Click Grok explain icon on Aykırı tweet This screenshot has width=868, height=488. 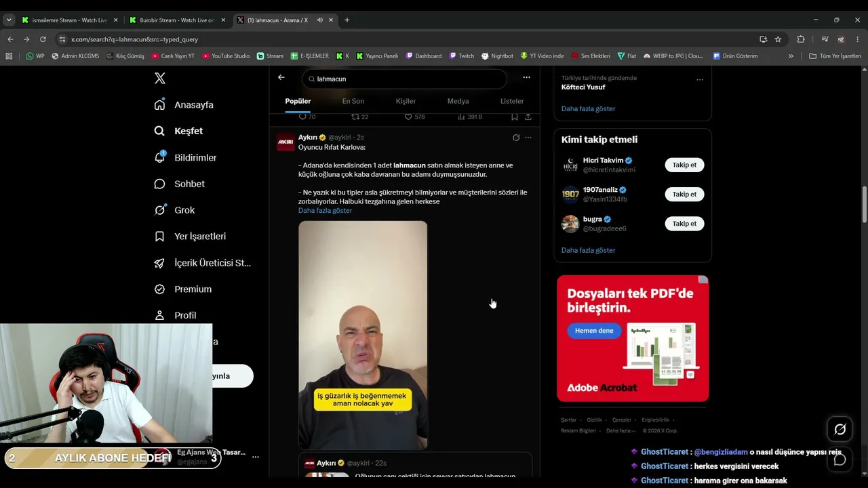click(516, 138)
